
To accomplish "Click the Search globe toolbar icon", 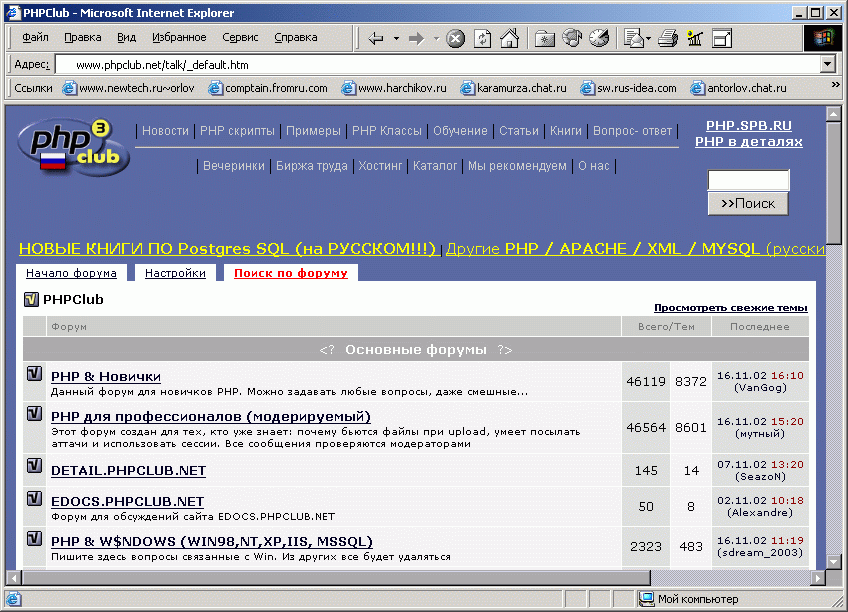I will (572, 38).
